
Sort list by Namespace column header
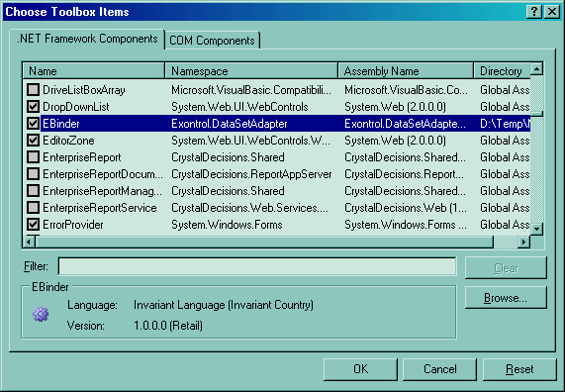pos(251,70)
